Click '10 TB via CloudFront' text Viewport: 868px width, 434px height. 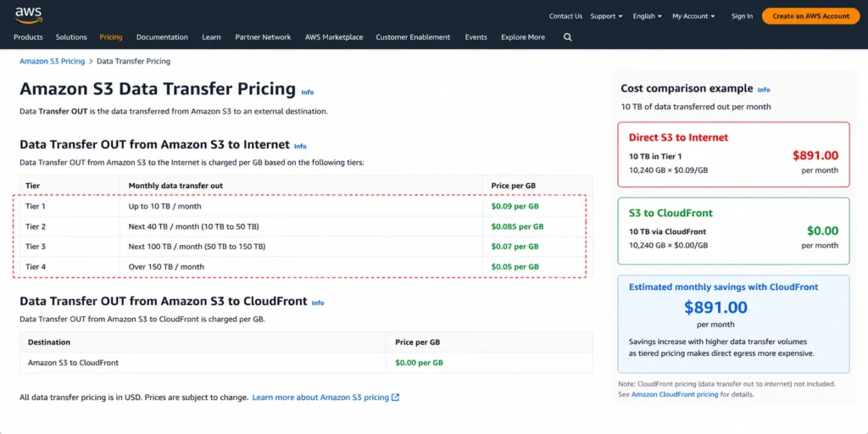(x=667, y=232)
